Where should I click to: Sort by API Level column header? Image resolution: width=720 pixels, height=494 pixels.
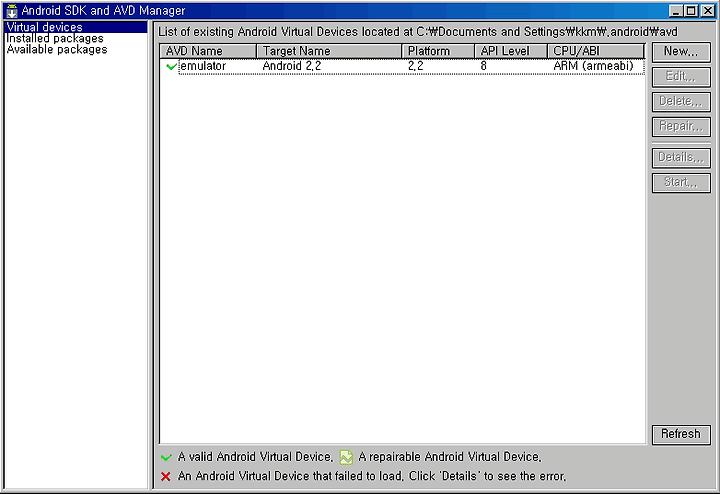[511, 51]
